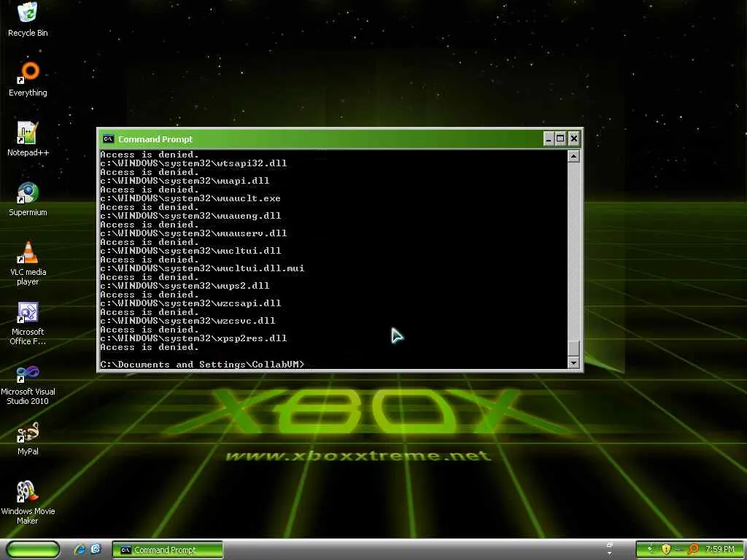Launch the Everything search shortcut on desktop

coord(28,79)
